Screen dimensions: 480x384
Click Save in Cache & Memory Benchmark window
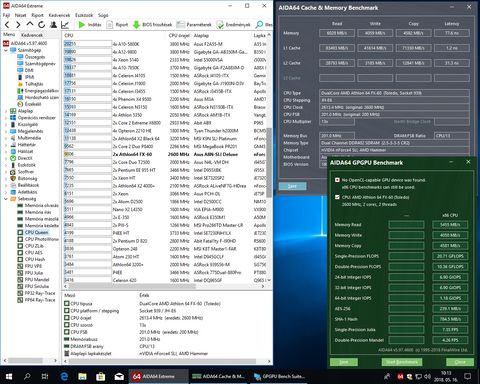coord(292,186)
